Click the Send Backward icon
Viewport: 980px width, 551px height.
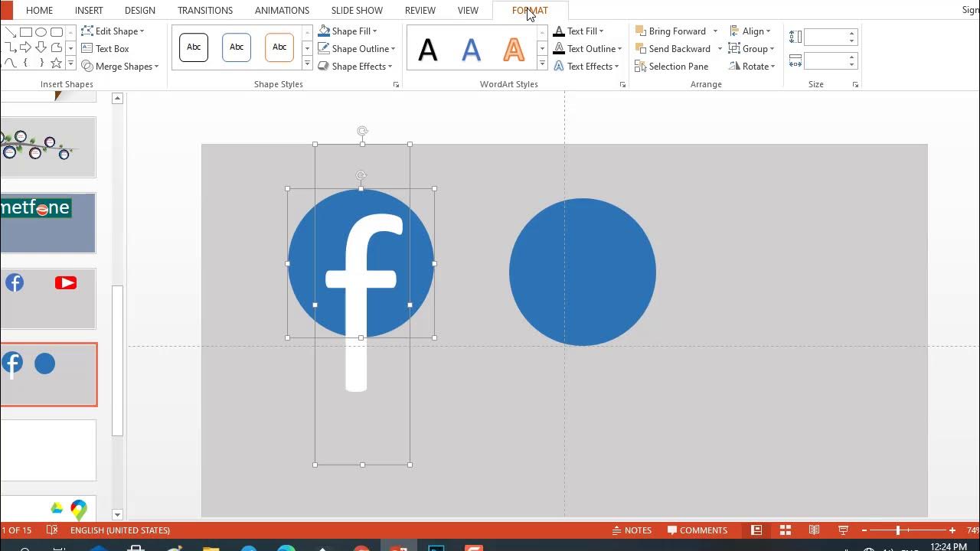click(x=641, y=48)
